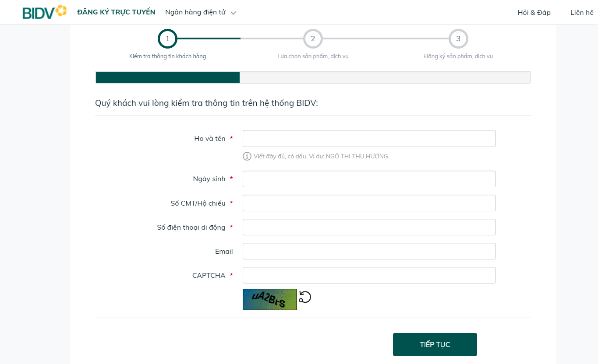Viewport: 598px width, 364px height.
Task: Click the BIDV logo
Action: (45, 12)
